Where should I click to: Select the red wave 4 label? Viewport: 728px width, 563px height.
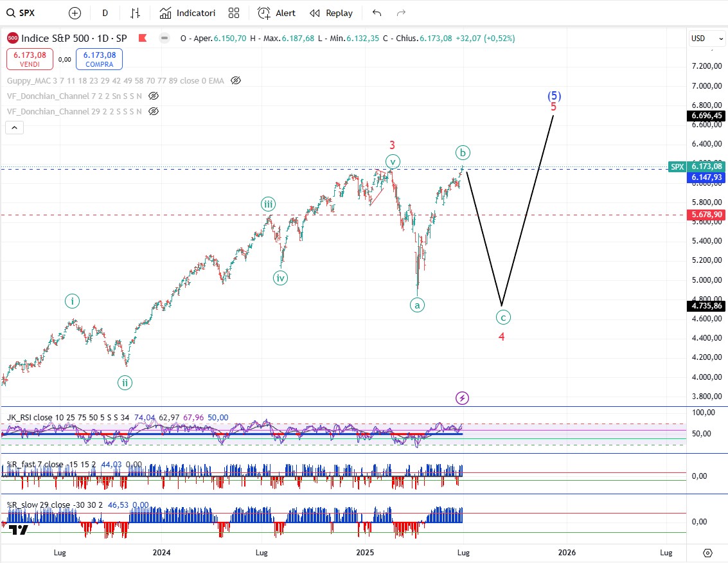tap(501, 337)
